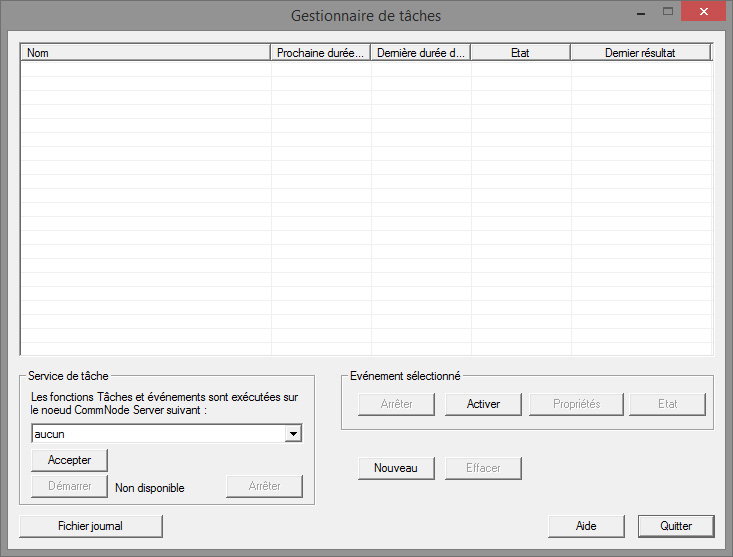
Task: Close the Gestionnaire de tâches window
Action: coord(706,13)
